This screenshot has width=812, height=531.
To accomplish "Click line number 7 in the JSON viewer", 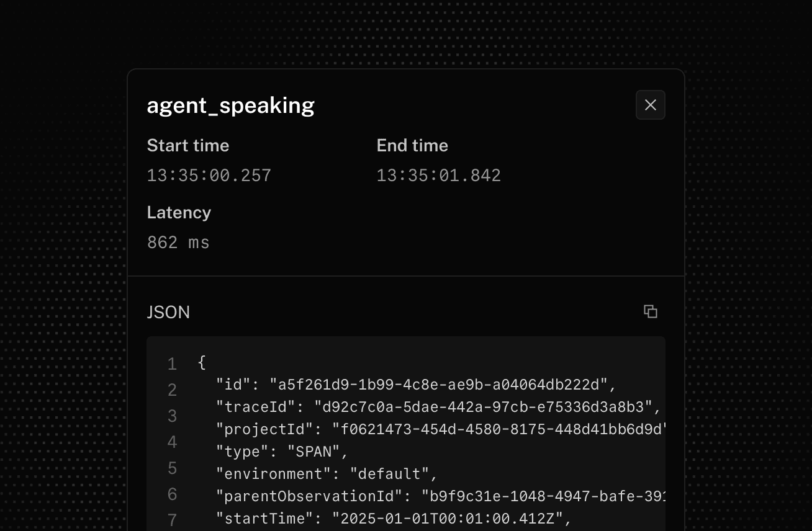I will pyautogui.click(x=172, y=521).
